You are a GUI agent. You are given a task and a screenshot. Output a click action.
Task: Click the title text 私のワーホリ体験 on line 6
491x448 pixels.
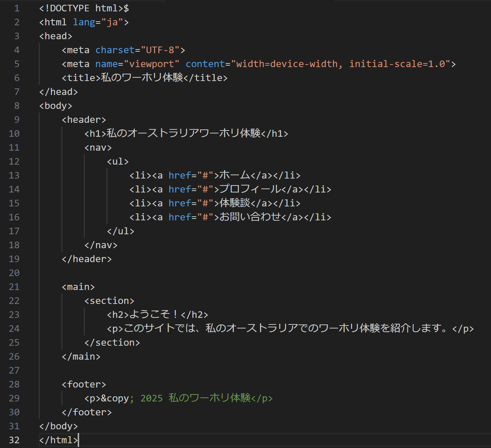pos(142,78)
